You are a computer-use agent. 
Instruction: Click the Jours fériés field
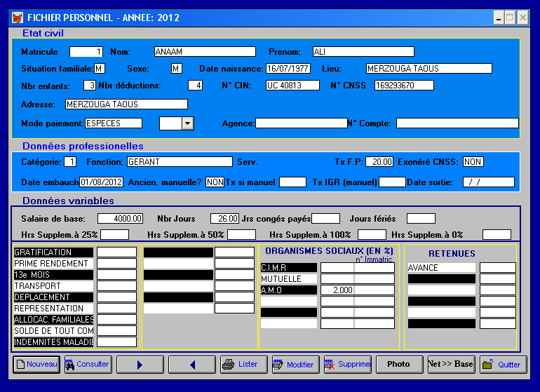(x=421, y=219)
